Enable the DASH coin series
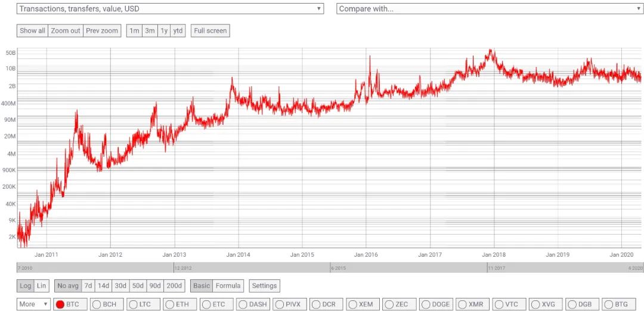This screenshot has width=644, height=311. (x=253, y=304)
